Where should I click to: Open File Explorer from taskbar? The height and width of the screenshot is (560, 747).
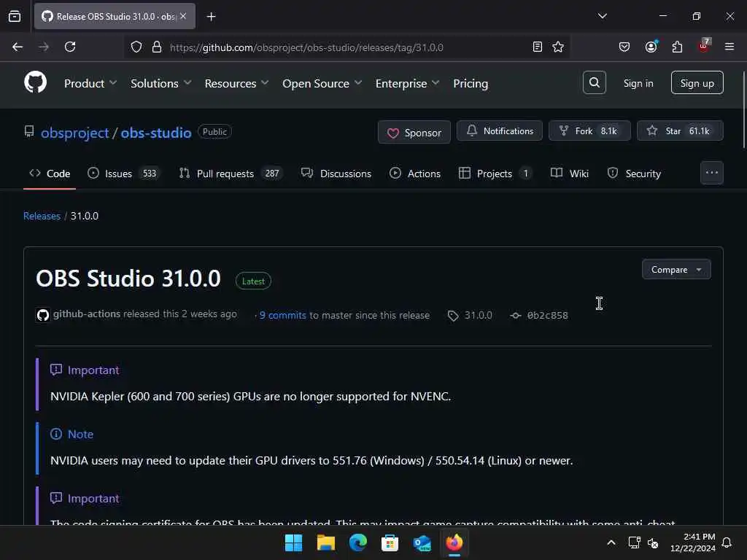(x=326, y=542)
